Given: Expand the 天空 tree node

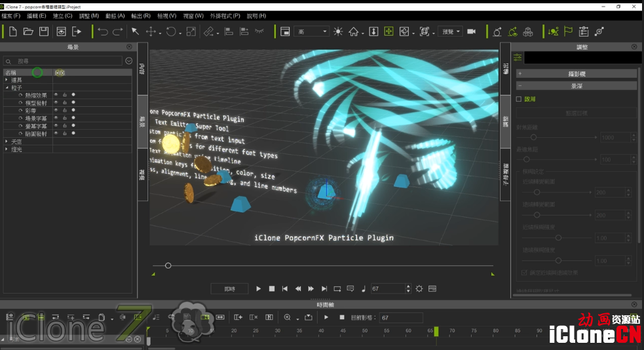Looking at the screenshot, I should 6,142.
